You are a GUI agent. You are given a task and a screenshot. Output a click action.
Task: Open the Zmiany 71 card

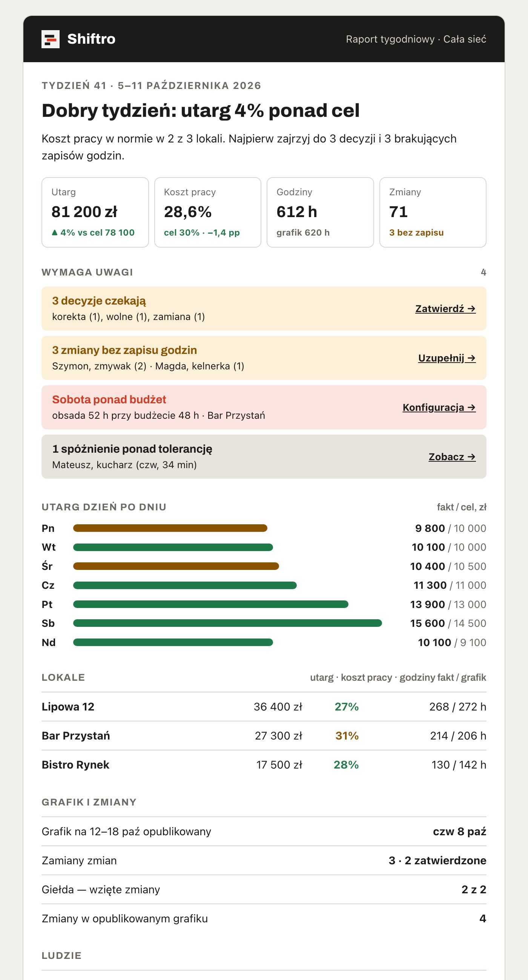tap(433, 212)
